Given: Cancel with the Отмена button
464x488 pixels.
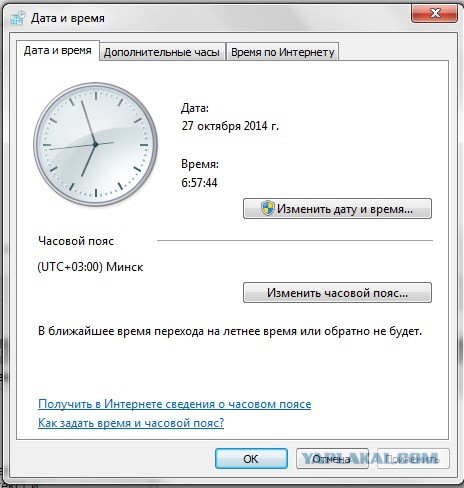Looking at the screenshot, I should [332, 459].
